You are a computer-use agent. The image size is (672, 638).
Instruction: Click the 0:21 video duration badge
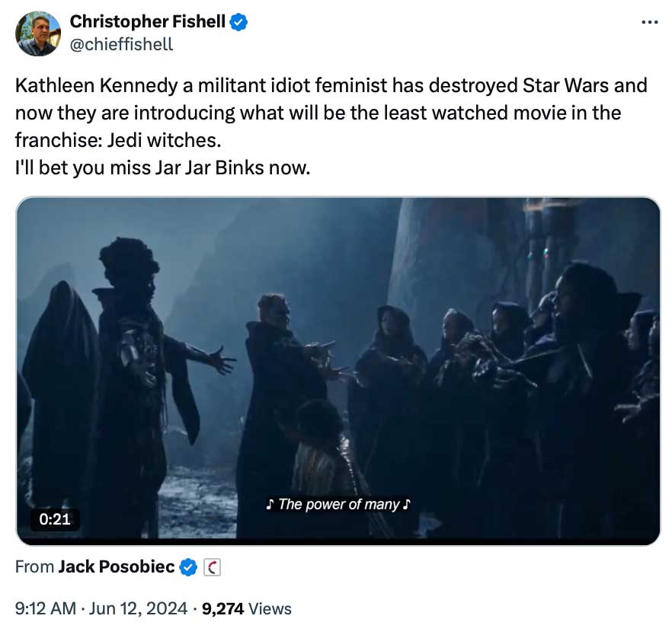(x=56, y=519)
